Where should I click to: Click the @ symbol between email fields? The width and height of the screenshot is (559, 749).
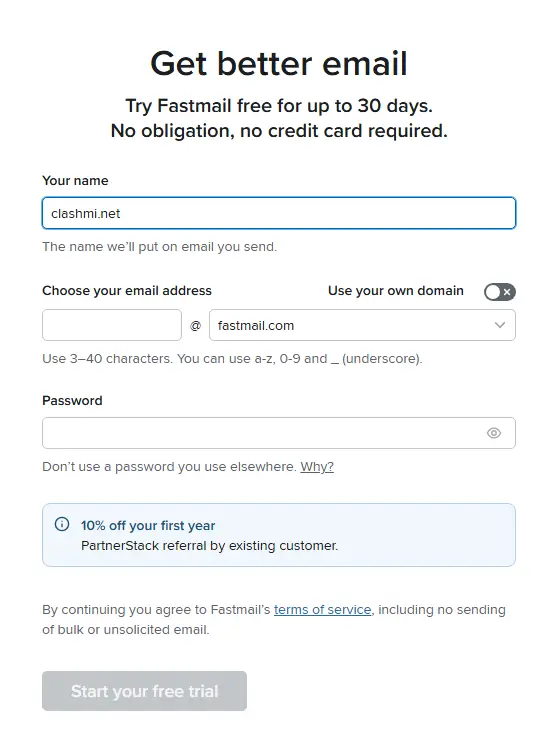[x=195, y=326]
